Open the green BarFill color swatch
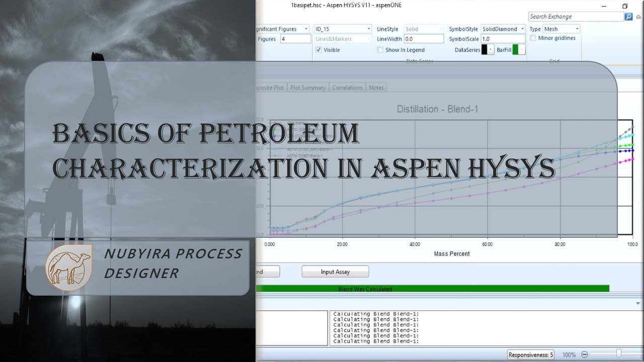The width and height of the screenshot is (644, 362). click(518, 50)
